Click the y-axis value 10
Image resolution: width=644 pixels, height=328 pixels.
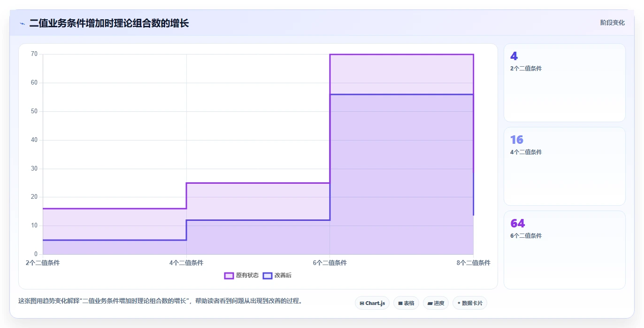click(x=34, y=226)
